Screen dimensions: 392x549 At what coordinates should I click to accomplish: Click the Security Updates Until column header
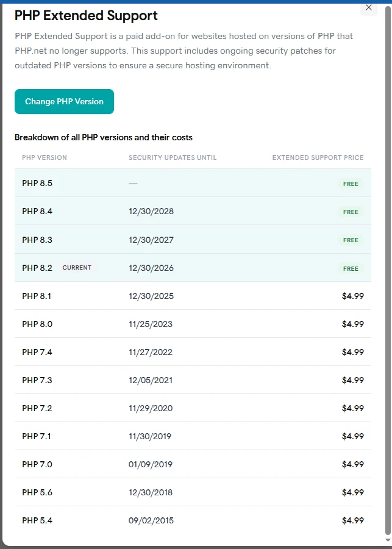173,157
